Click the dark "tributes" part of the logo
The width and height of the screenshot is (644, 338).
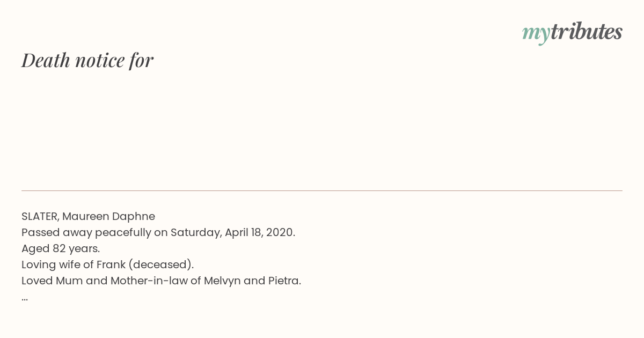point(587,31)
